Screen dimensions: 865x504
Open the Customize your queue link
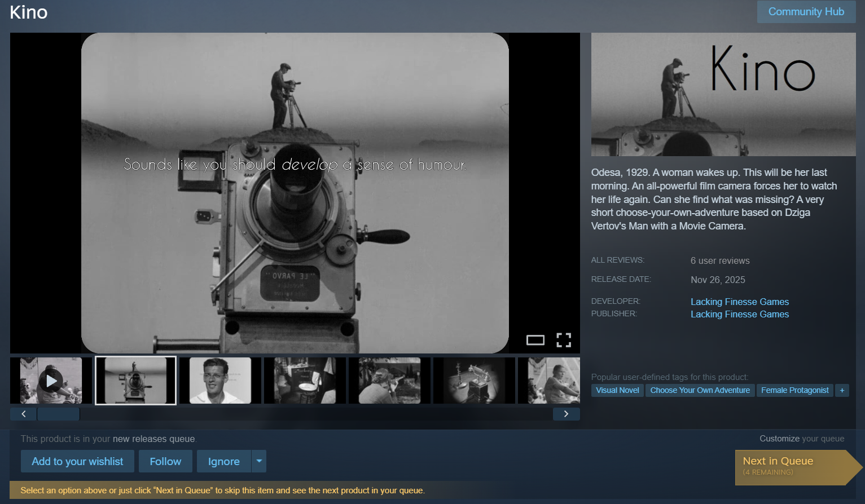tap(802, 439)
